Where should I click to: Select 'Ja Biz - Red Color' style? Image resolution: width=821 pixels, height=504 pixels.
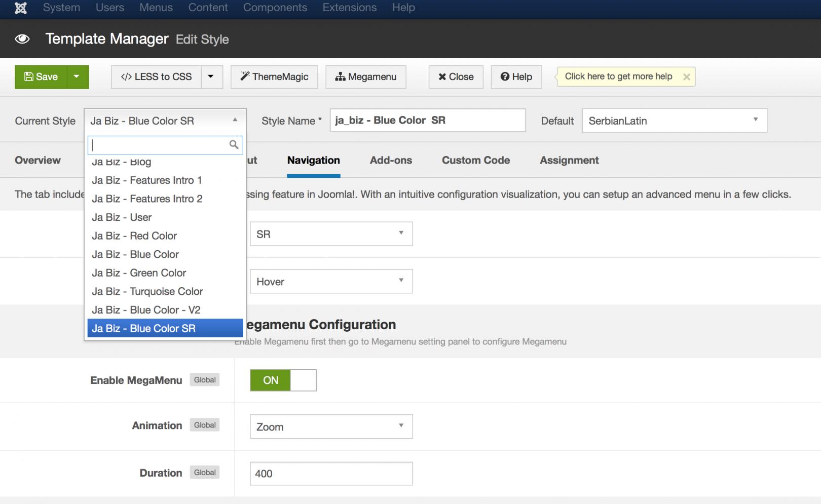(x=165, y=236)
